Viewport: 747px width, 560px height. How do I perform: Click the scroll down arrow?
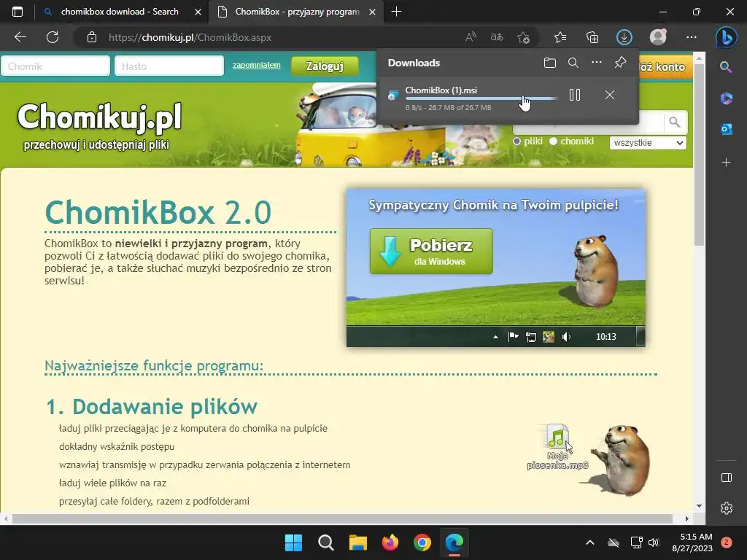pos(699,506)
